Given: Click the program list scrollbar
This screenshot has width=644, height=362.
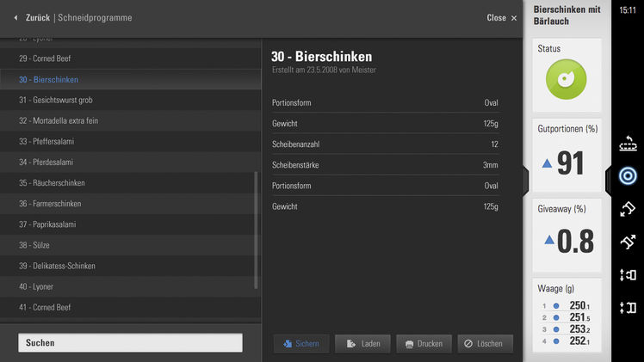Looking at the screenshot, I should click(256, 230).
